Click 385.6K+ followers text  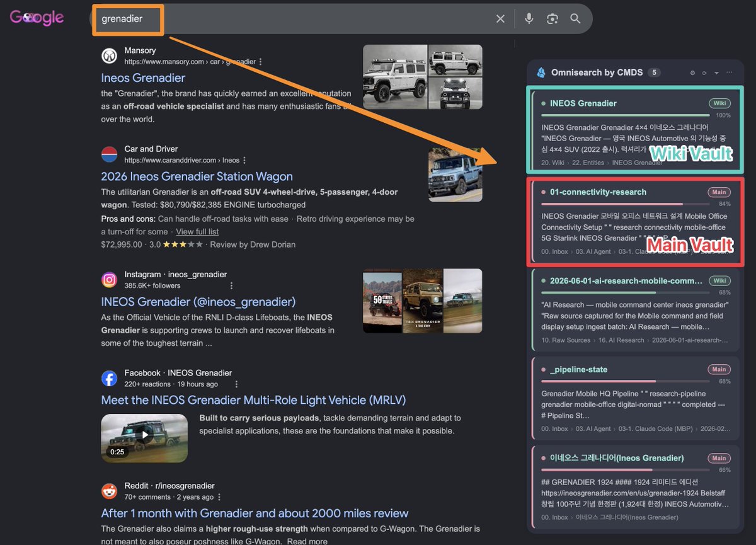click(x=152, y=285)
